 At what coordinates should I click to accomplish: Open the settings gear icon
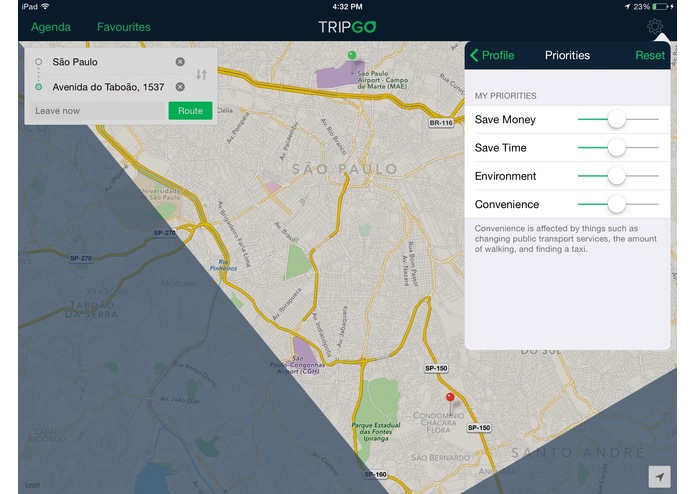(x=655, y=27)
